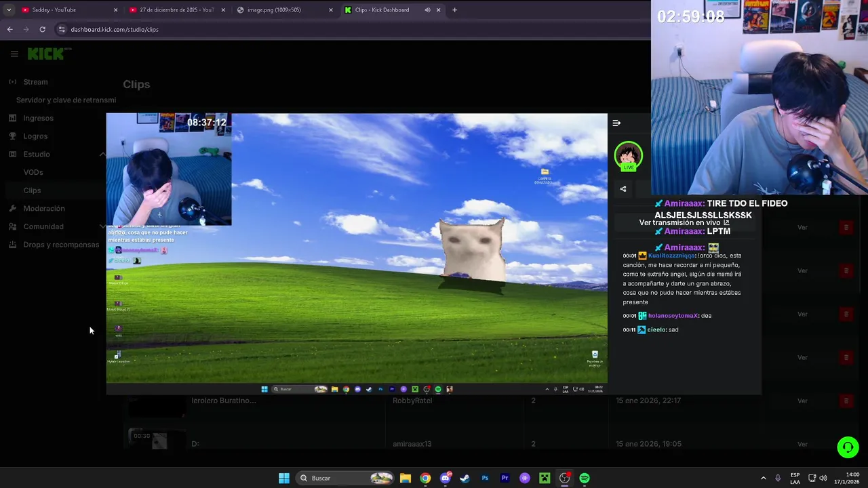Open Moderación in the sidebar
Image resolution: width=868 pixels, height=488 pixels.
point(44,209)
